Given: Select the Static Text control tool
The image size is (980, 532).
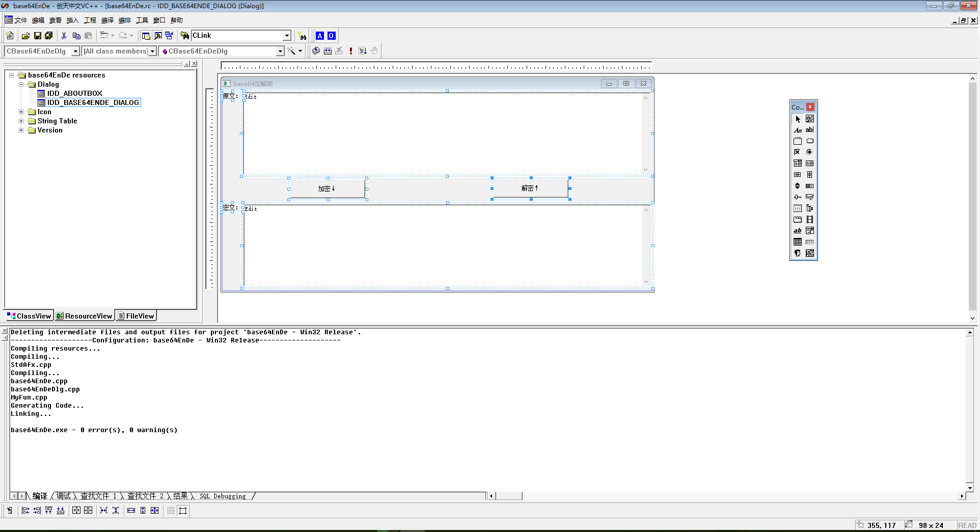Looking at the screenshot, I should point(798,130).
